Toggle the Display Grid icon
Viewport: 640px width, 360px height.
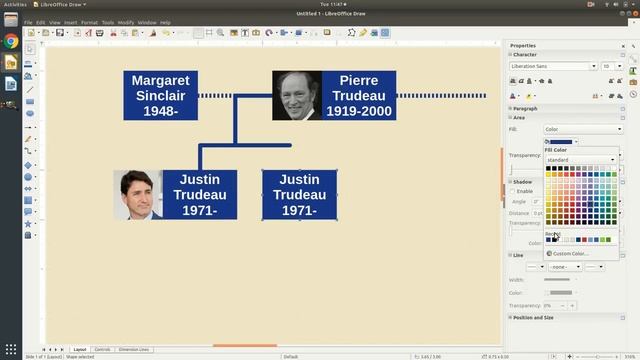tap(198, 33)
